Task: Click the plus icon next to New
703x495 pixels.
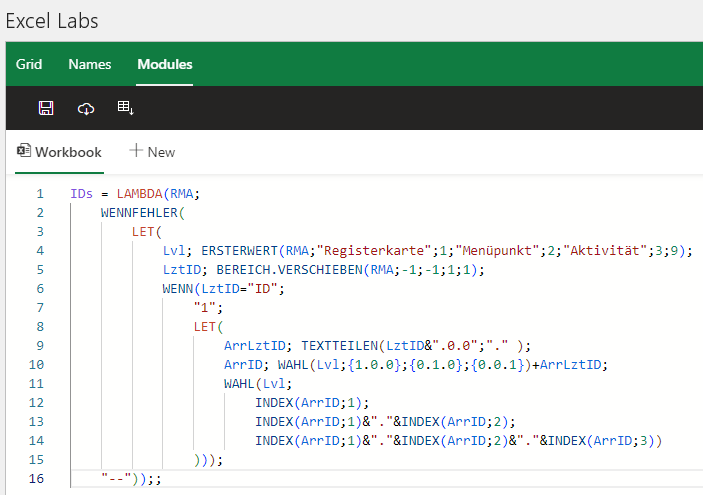Action: tap(136, 150)
